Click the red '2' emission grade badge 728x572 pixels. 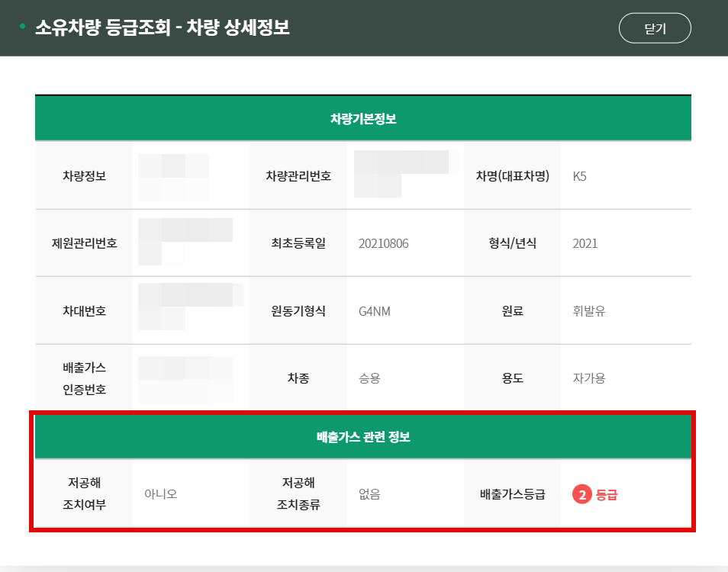pos(582,493)
